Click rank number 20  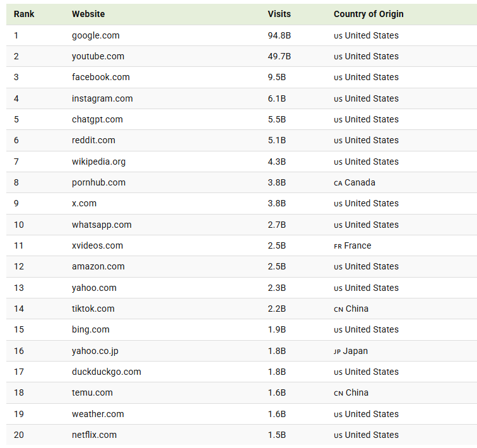click(x=19, y=435)
